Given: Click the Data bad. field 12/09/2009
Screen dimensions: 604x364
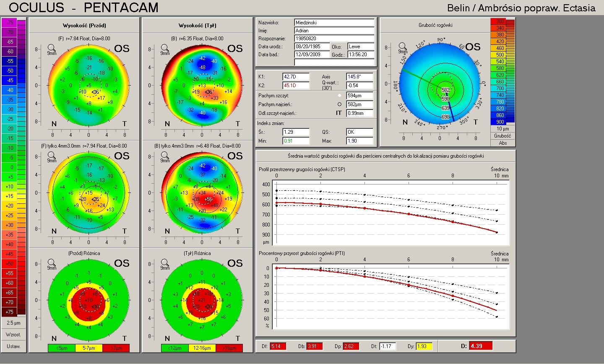Looking at the screenshot, I should pos(312,55).
